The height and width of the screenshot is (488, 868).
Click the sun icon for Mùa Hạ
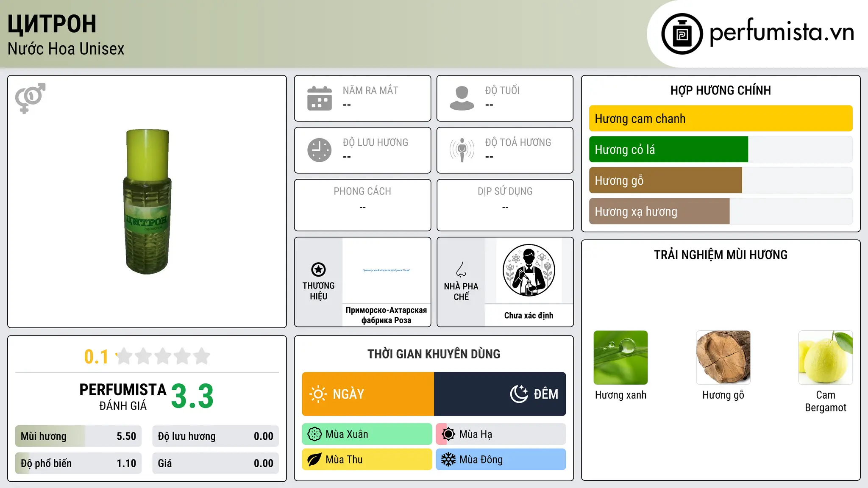(448, 434)
